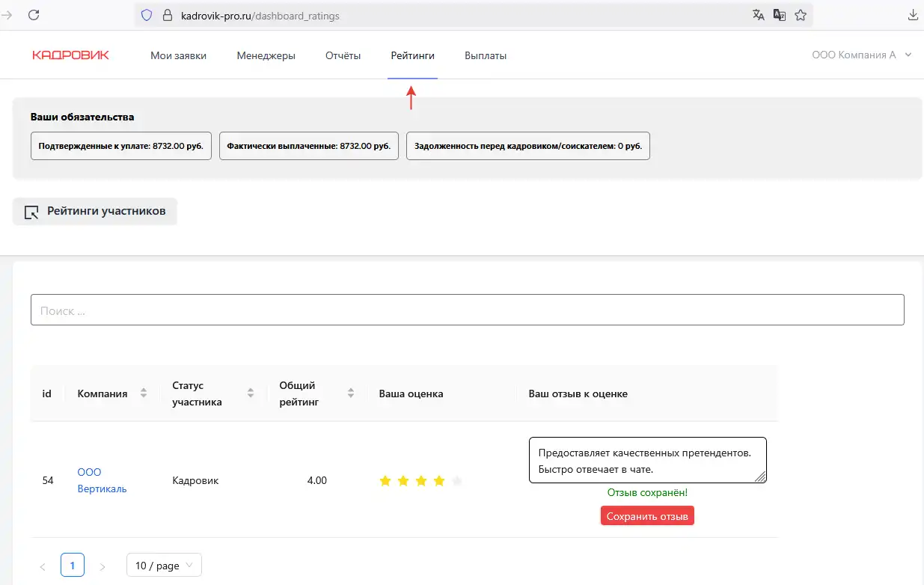Click the tracking protection shield icon

tap(147, 15)
